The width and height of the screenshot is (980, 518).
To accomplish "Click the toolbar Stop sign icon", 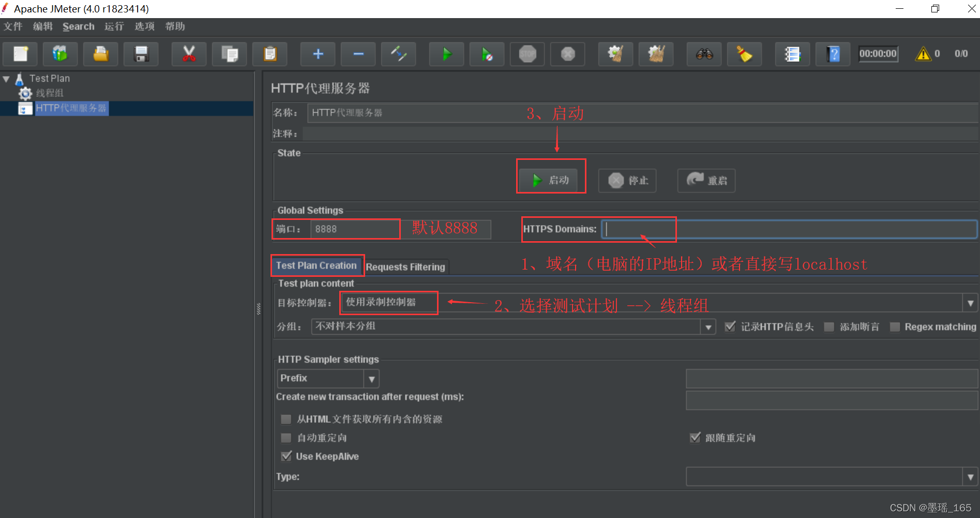I will tap(527, 54).
